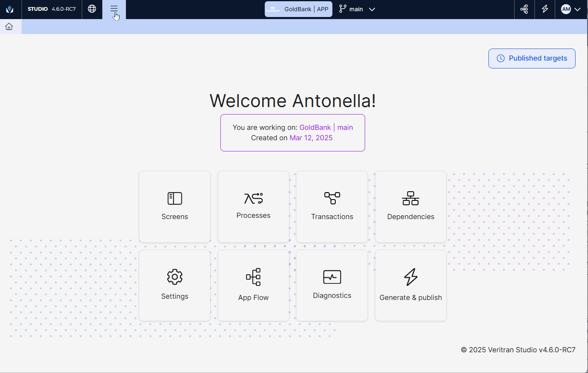The height and width of the screenshot is (373, 588).
Task: Open the Screens tile
Action: click(175, 207)
